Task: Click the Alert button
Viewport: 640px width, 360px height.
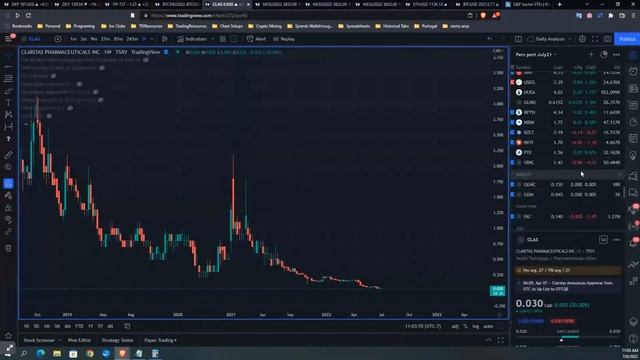Action: coord(256,39)
